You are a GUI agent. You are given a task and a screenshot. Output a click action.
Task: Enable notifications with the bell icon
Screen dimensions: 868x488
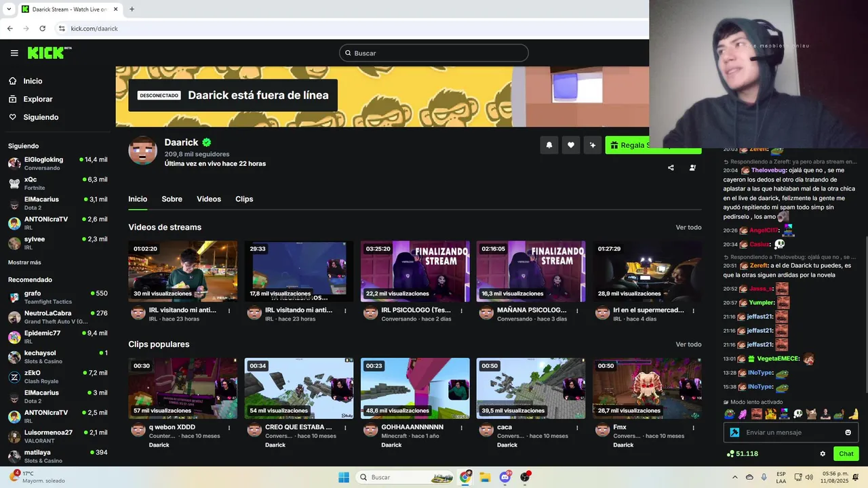(549, 145)
